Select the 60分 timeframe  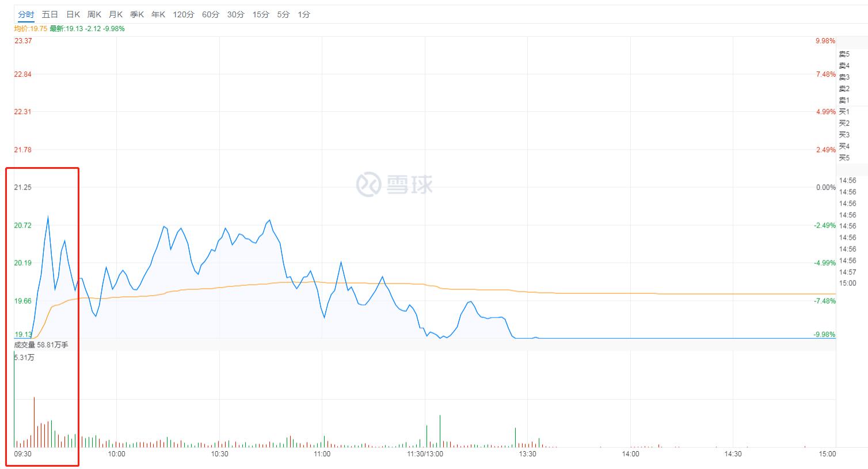(211, 14)
